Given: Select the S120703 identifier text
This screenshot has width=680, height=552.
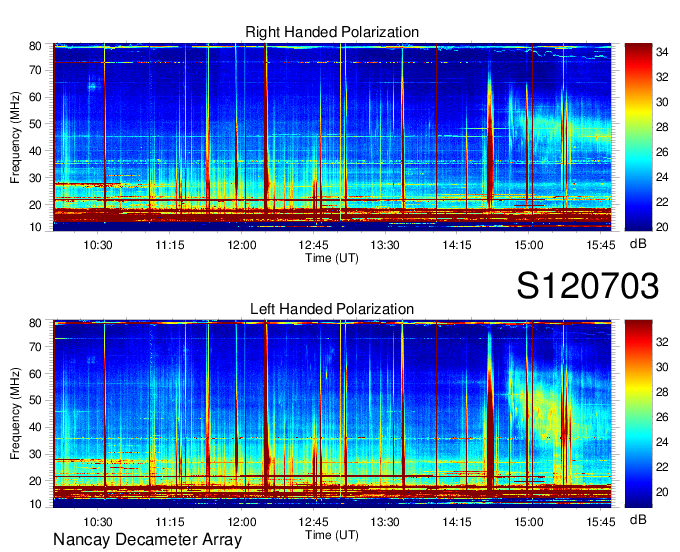Looking at the screenshot, I should click(x=588, y=286).
